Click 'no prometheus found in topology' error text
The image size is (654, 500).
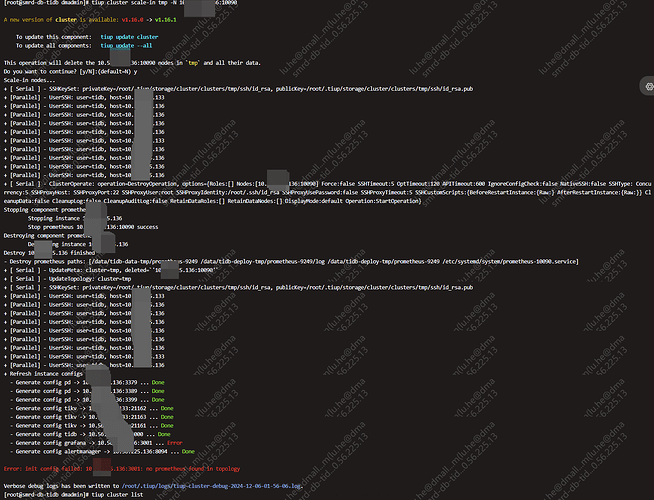tap(192, 469)
